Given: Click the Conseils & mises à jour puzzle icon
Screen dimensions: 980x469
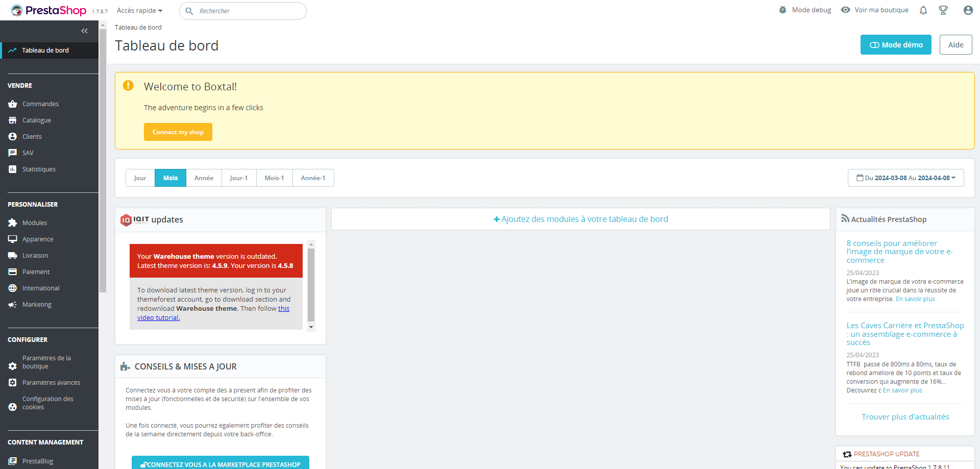Looking at the screenshot, I should (x=125, y=366).
